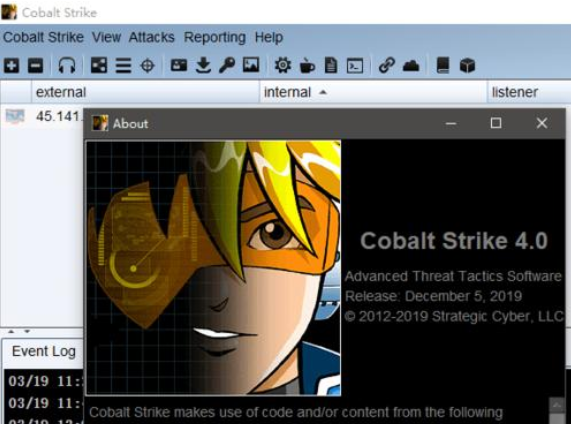Minimize the About dialog window

click(451, 123)
